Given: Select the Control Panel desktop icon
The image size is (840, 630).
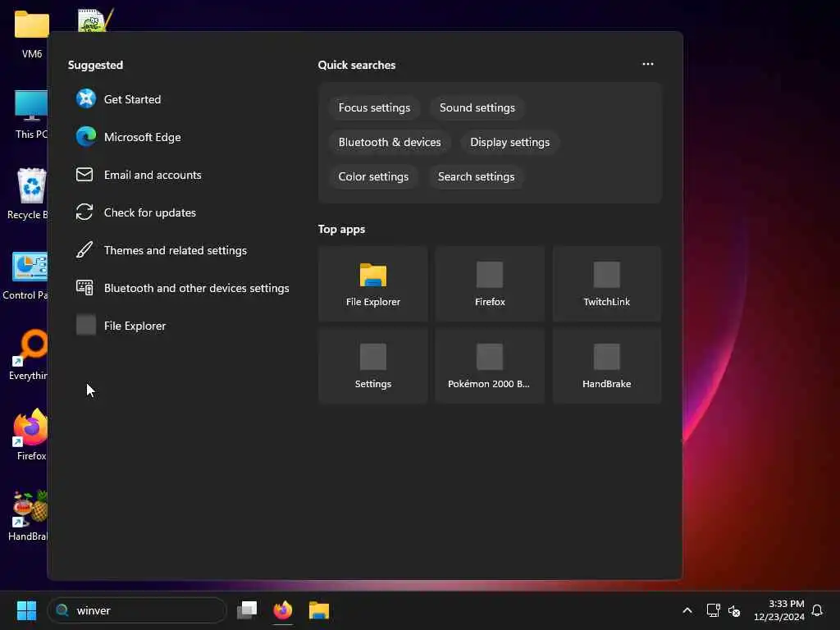Looking at the screenshot, I should (x=25, y=276).
